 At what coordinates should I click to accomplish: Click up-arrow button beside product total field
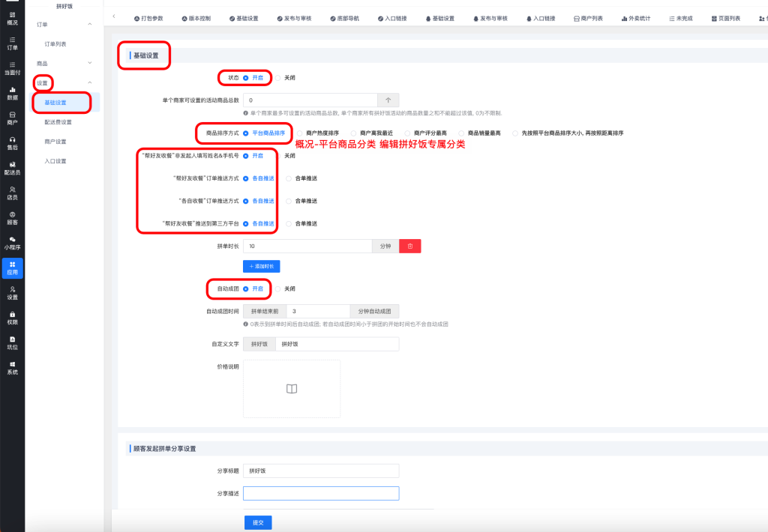pos(388,100)
